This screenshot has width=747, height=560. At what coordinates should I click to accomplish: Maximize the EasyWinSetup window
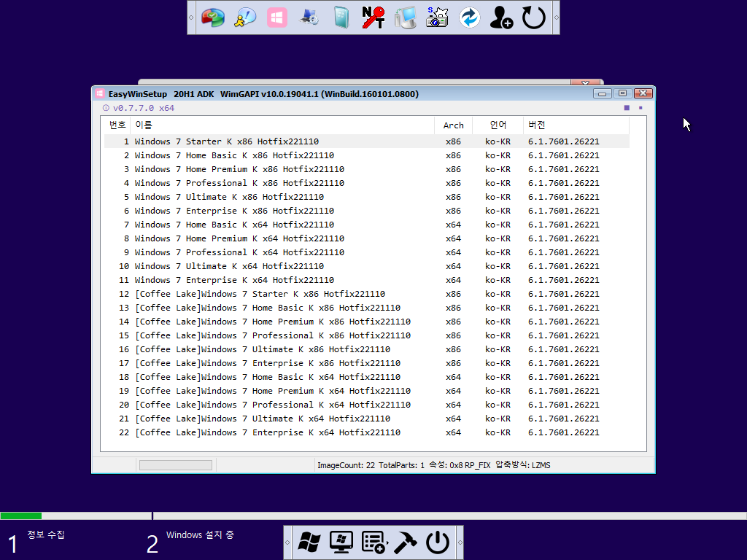point(622,93)
